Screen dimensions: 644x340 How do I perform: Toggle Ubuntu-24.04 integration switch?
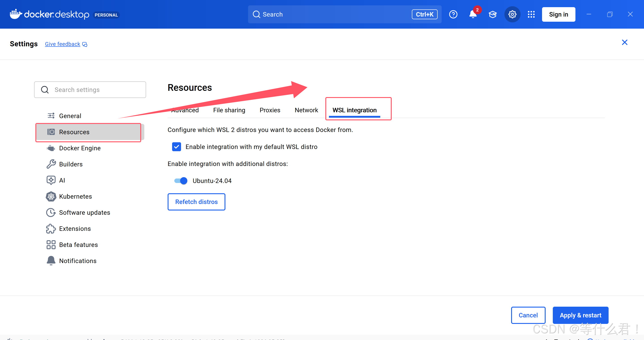[x=181, y=181]
